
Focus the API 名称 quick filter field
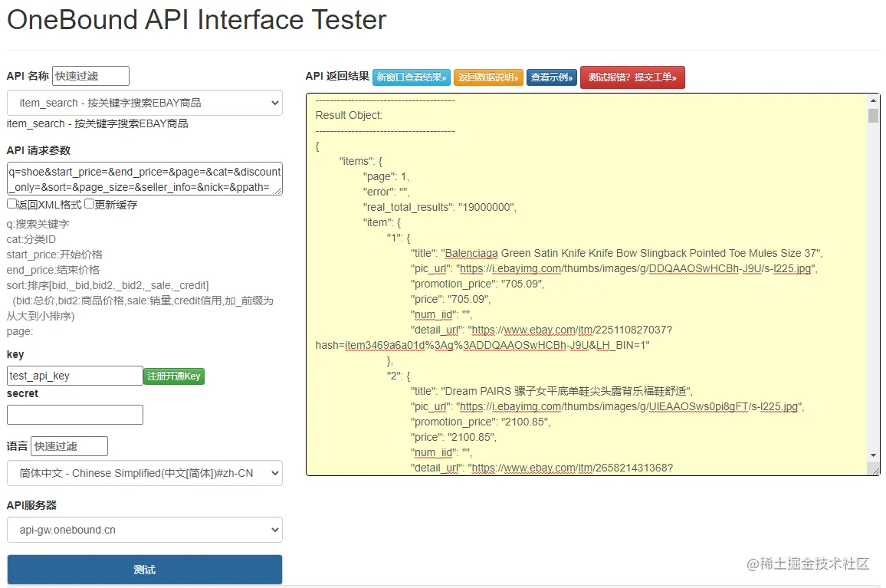[x=90, y=76]
